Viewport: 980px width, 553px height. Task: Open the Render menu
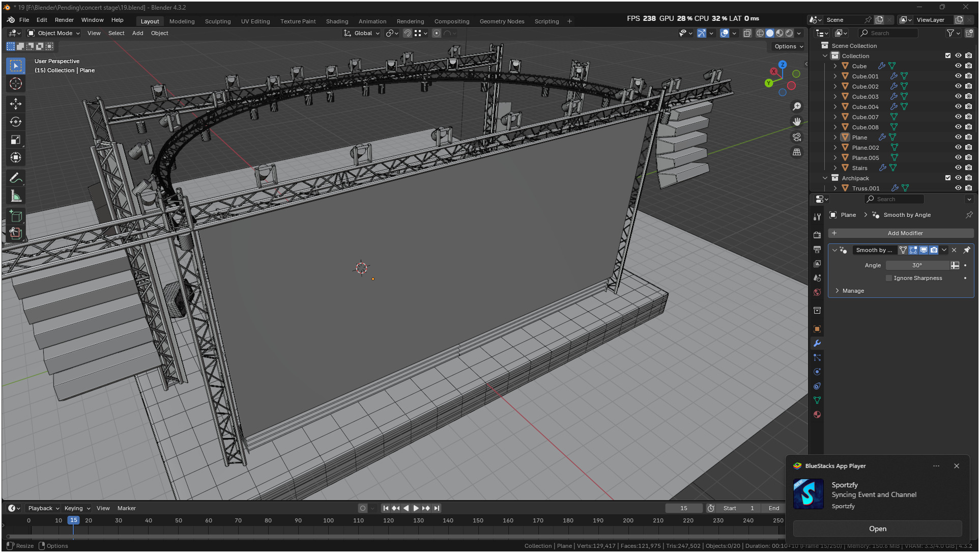pos(64,20)
